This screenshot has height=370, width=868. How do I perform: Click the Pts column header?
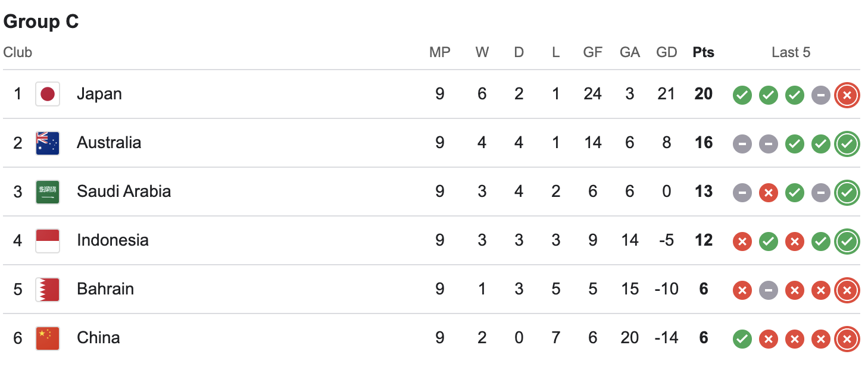(704, 52)
